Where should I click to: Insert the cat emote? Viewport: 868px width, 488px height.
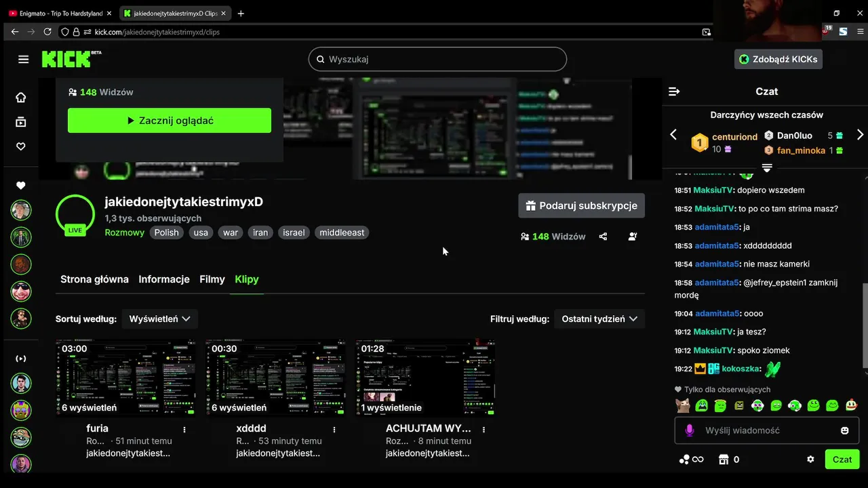tap(683, 406)
